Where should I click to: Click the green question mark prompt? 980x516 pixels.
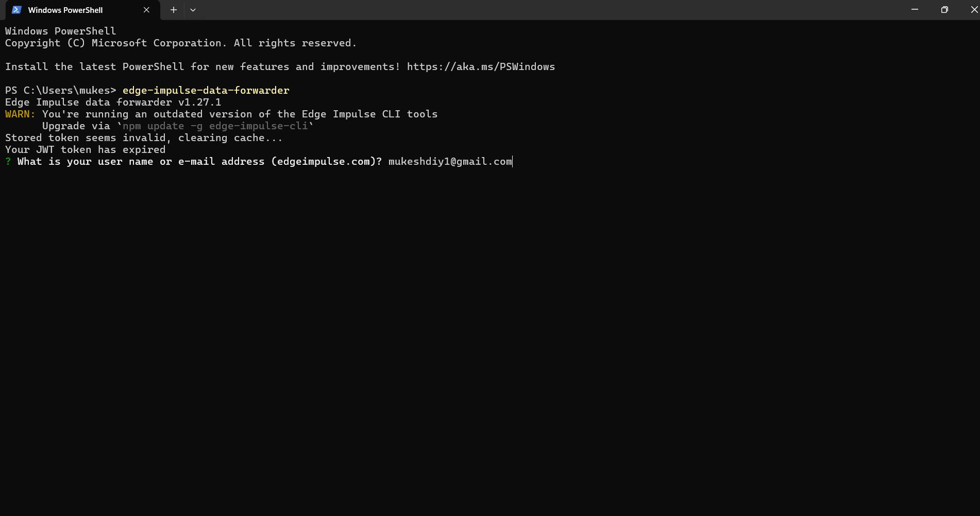click(x=8, y=162)
